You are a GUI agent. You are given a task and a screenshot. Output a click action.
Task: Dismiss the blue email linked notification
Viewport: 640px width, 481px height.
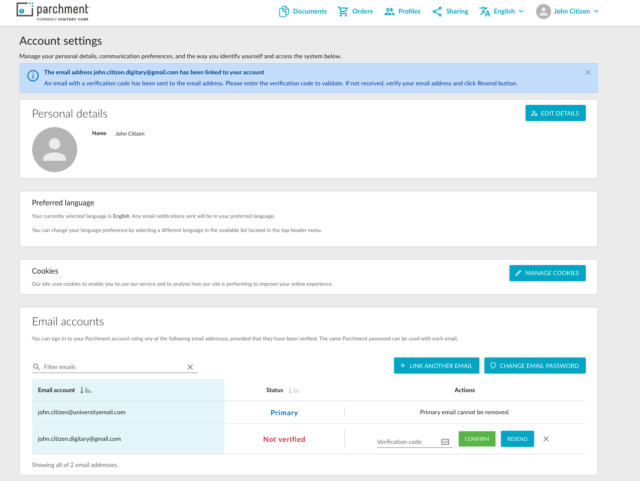587,72
